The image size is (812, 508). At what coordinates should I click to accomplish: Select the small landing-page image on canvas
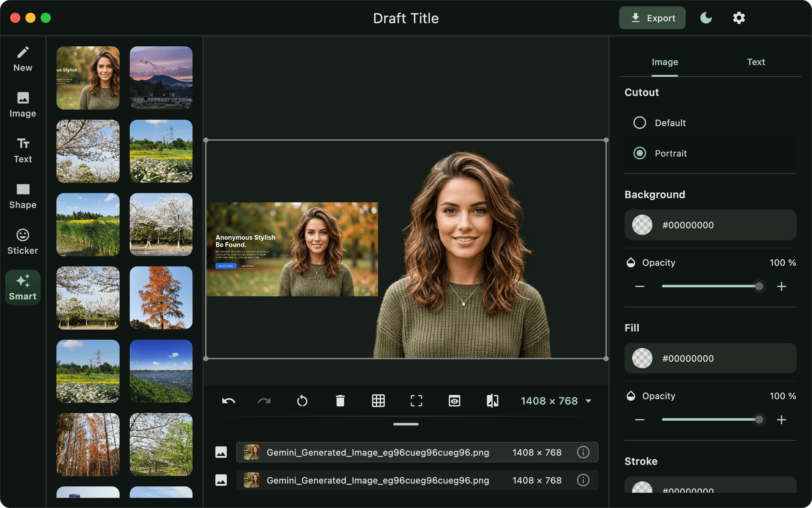pos(292,249)
